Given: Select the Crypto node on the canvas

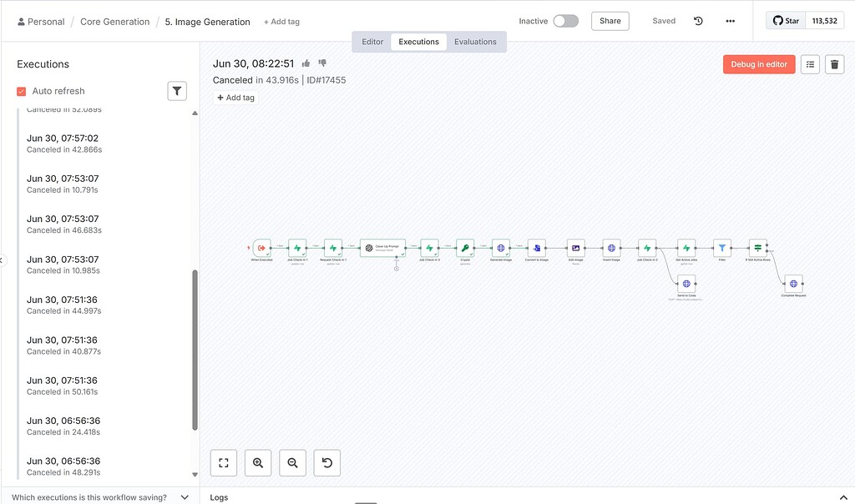Looking at the screenshot, I should pyautogui.click(x=465, y=248).
